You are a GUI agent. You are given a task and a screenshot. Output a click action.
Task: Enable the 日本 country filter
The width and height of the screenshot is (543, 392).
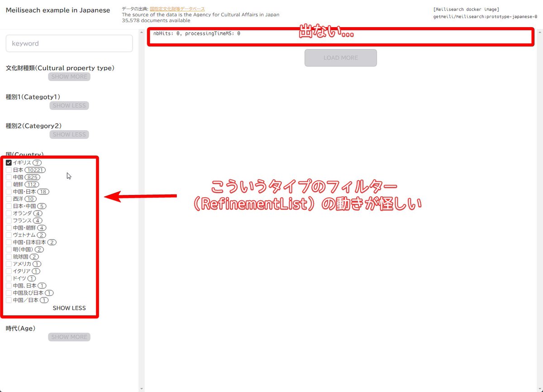click(x=8, y=170)
